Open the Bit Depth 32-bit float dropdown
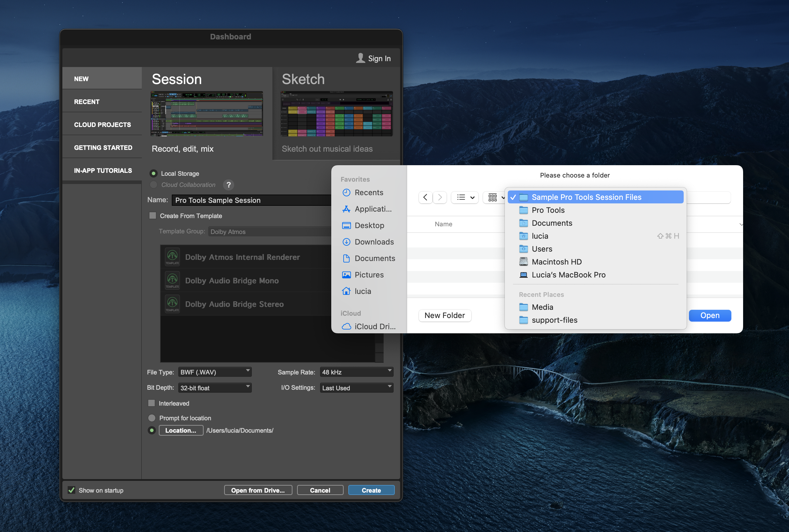Image resolution: width=789 pixels, height=532 pixels. pyautogui.click(x=214, y=387)
